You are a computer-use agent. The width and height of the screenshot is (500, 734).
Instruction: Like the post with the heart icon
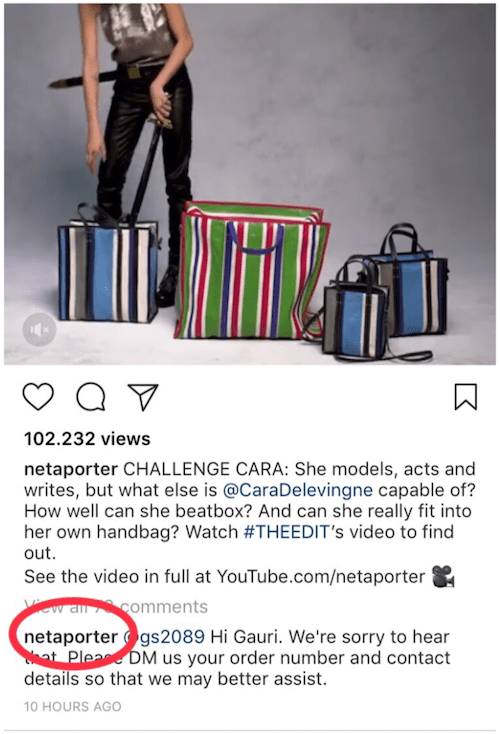[x=38, y=396]
